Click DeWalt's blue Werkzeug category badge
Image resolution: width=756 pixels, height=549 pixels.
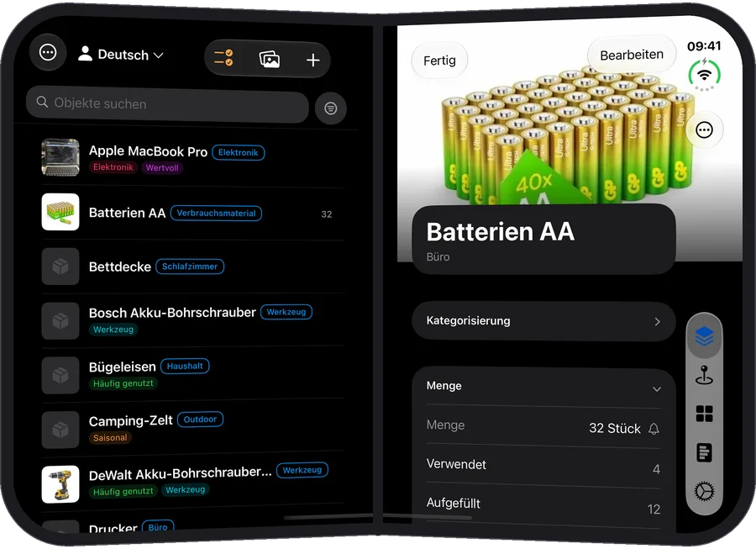[x=302, y=470]
